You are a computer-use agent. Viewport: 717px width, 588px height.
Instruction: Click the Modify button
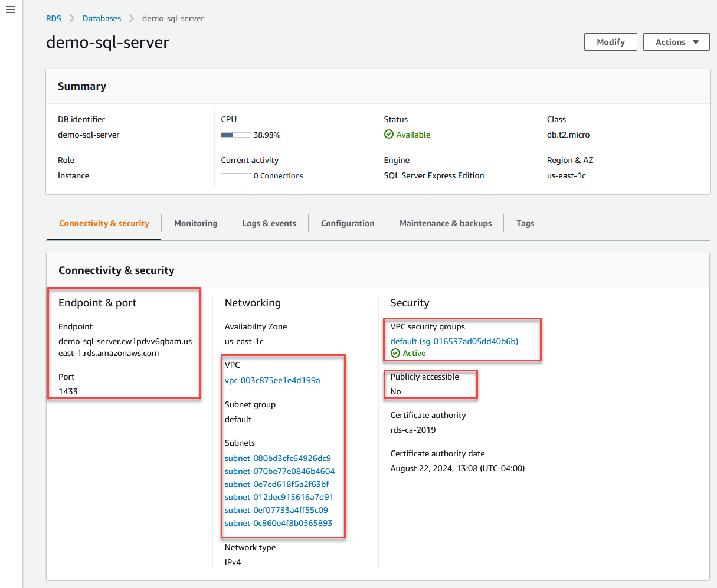(611, 42)
